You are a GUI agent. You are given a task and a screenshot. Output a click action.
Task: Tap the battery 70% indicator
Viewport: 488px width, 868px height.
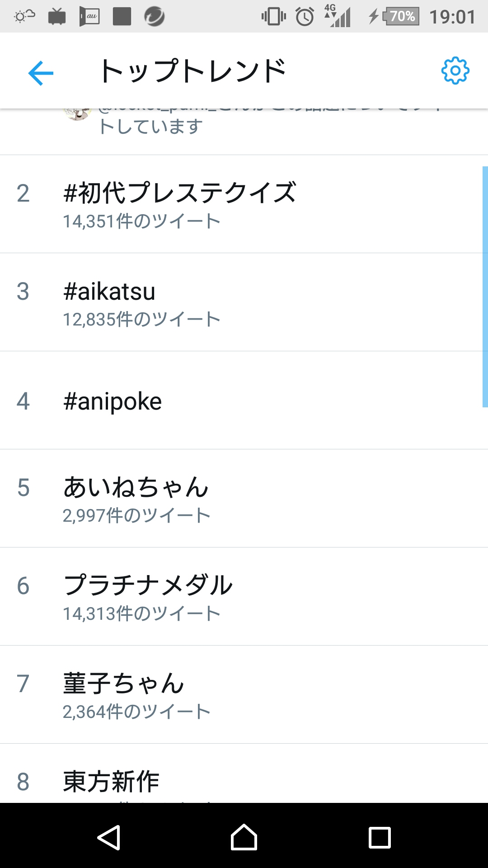pyautogui.click(x=401, y=17)
